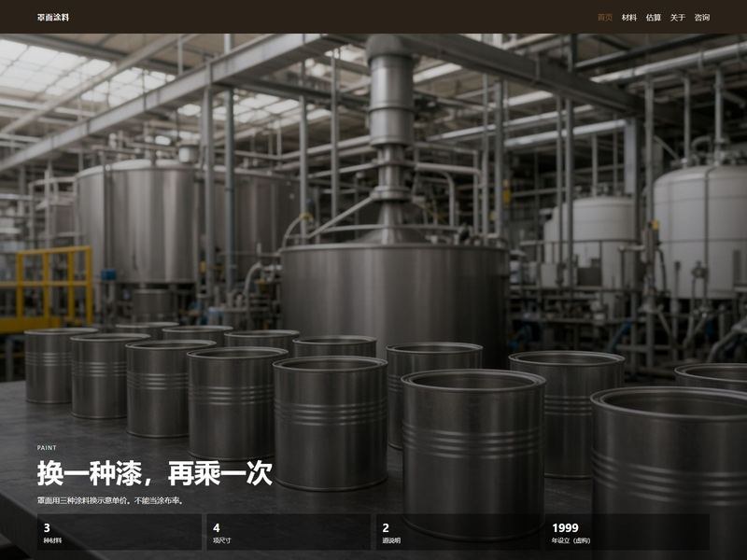The width and height of the screenshot is (747, 560).
Task: Click the headline 换一种漆，再乘一次
Action: [155, 473]
